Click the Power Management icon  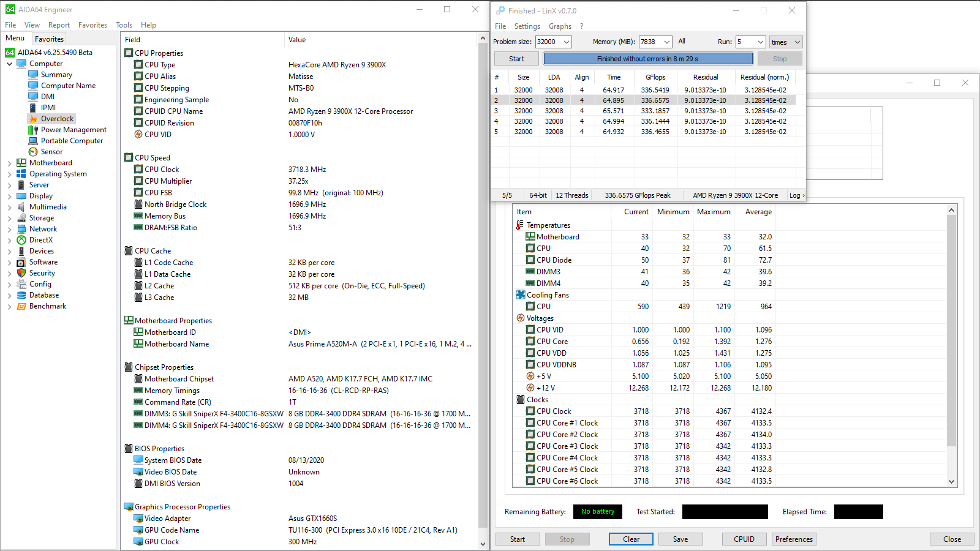[x=33, y=130]
